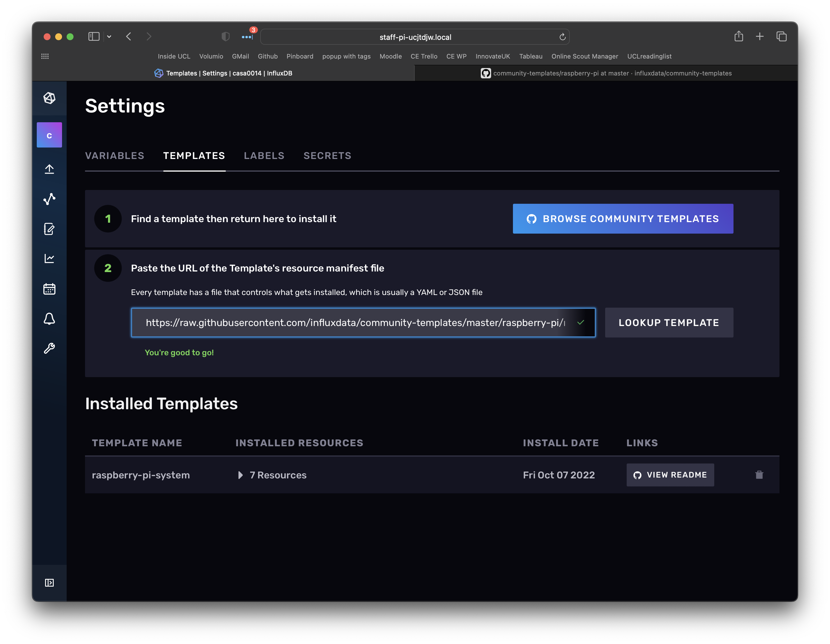Image resolution: width=830 pixels, height=644 pixels.
Task: Open Settings wrench icon in sidebar
Action: point(49,348)
